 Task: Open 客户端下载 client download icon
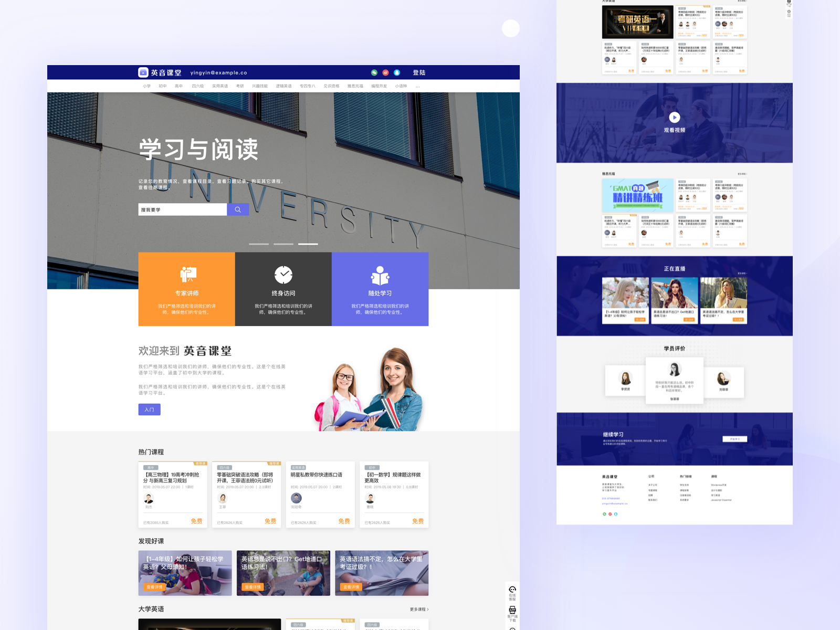(512, 610)
